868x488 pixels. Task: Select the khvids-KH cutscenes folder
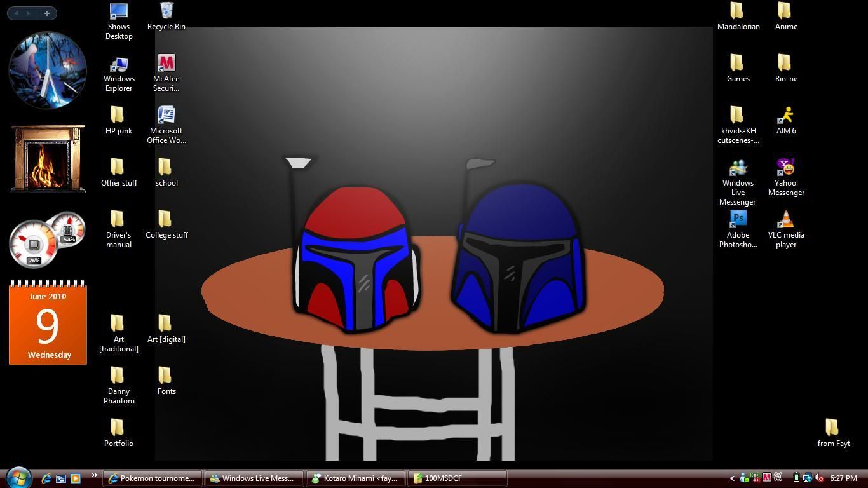pyautogui.click(x=738, y=126)
